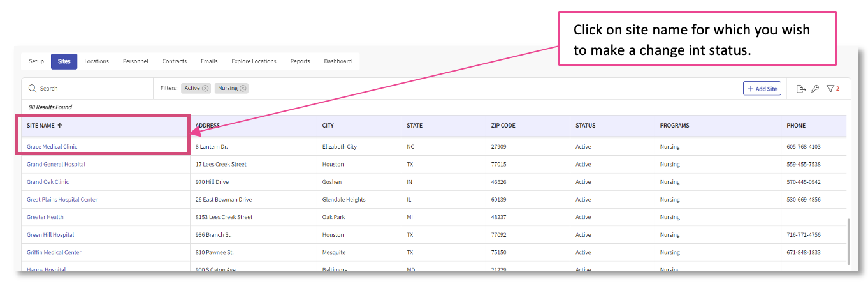This screenshot has height=286, width=868.
Task: Open the Grand General Hospital site
Action: [x=56, y=165]
